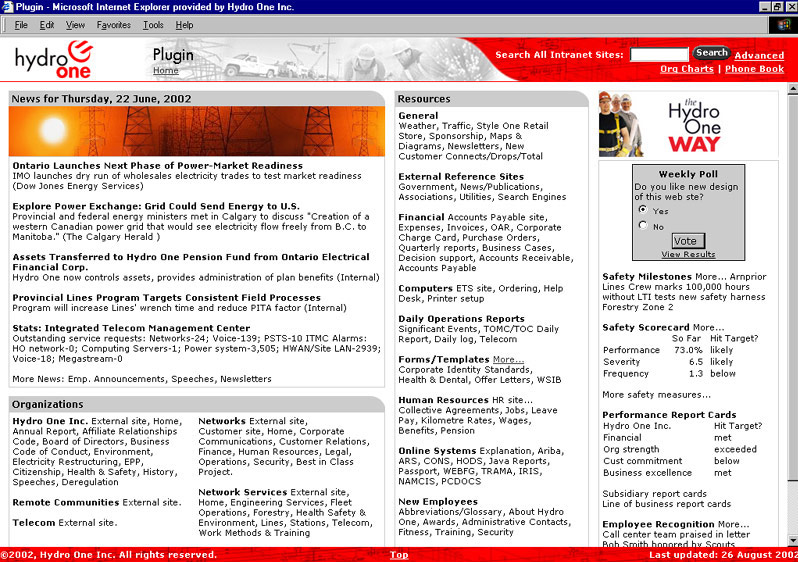The height and width of the screenshot is (562, 798).
Task: Click More safety measures... link
Action: [657, 395]
